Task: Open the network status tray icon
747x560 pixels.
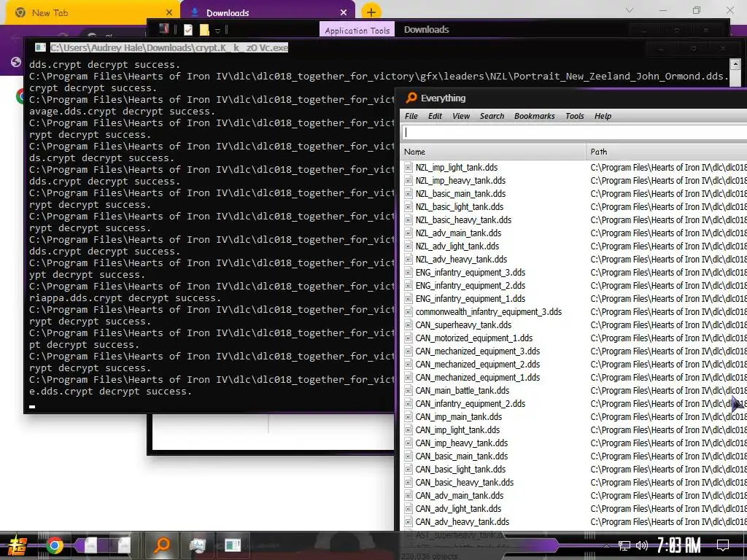Action: click(624, 545)
